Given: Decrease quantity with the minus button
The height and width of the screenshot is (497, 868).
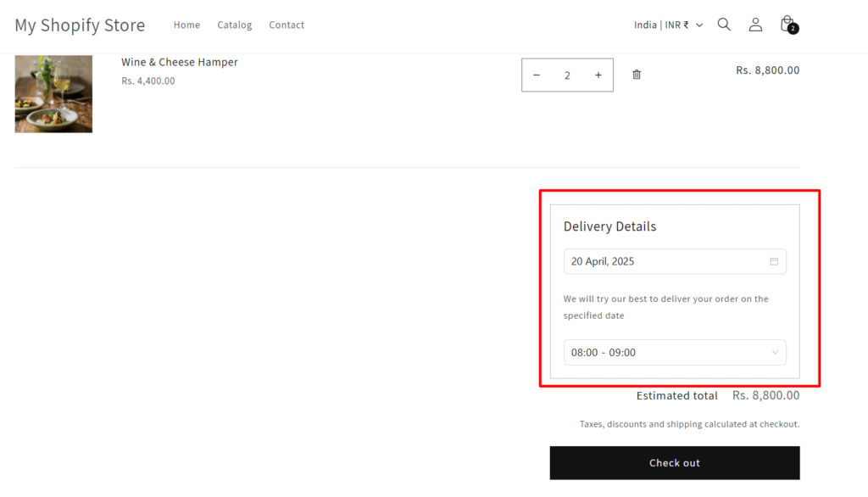Looking at the screenshot, I should pyautogui.click(x=537, y=75).
